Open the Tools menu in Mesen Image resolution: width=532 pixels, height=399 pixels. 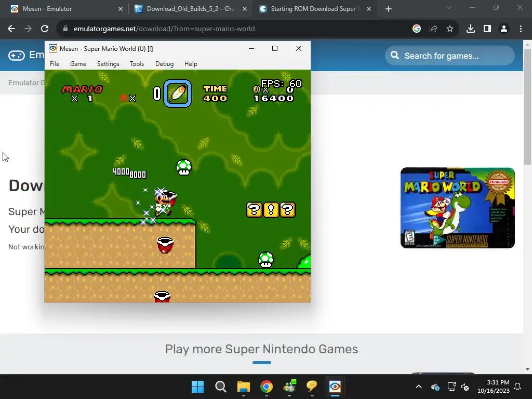[x=137, y=64]
